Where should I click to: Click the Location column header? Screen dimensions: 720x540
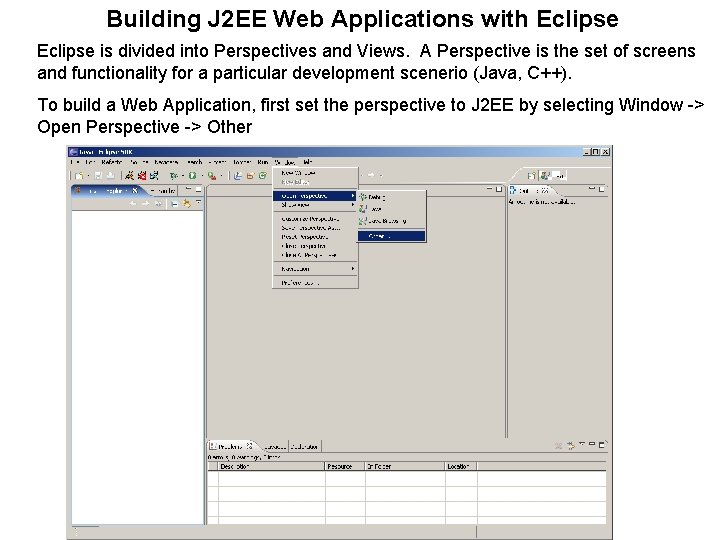461,466
